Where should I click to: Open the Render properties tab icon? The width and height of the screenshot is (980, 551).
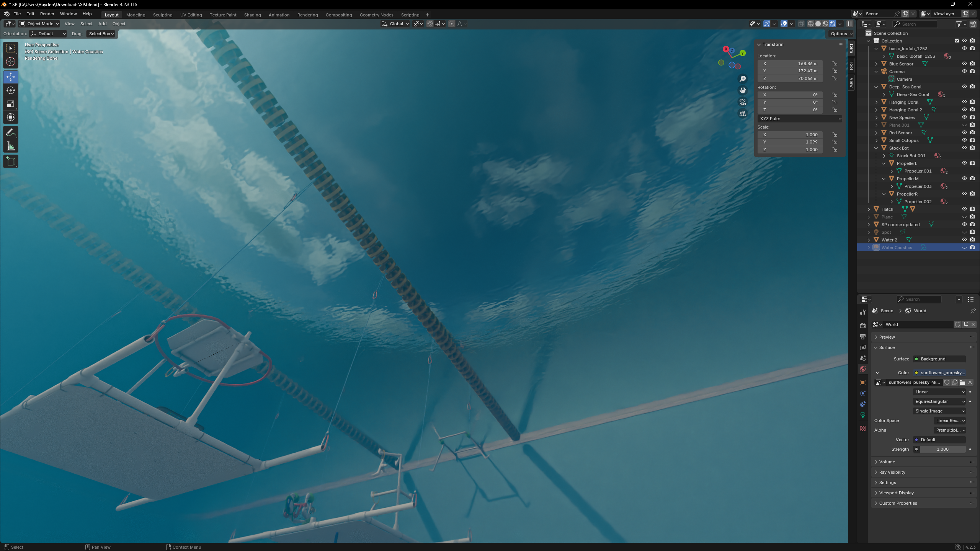tap(863, 326)
